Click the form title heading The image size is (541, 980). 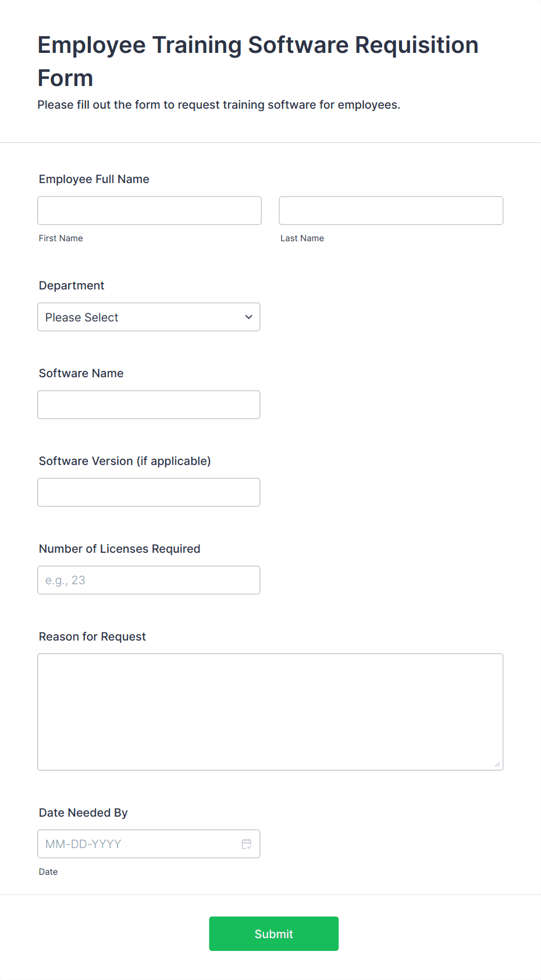click(x=258, y=61)
